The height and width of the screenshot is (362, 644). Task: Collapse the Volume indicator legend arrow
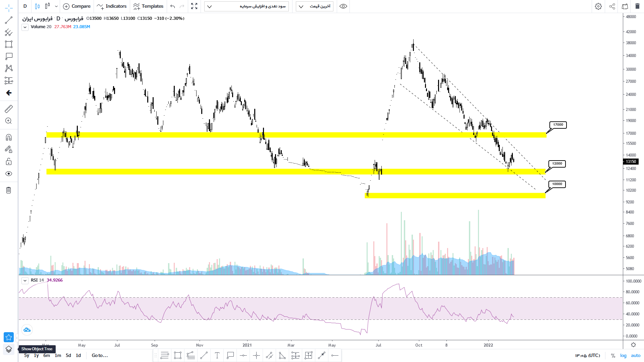tap(25, 27)
